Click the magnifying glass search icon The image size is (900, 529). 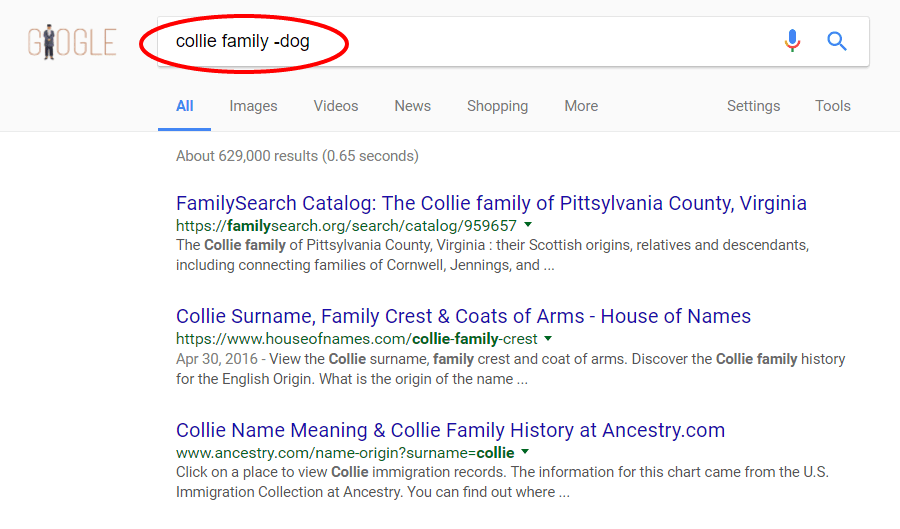837,41
